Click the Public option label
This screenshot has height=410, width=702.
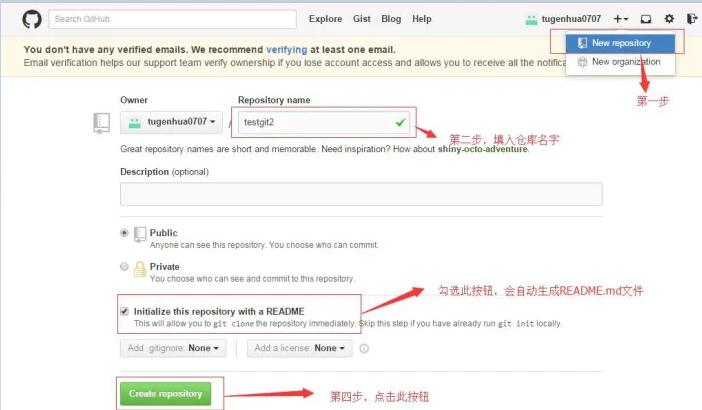(x=163, y=233)
